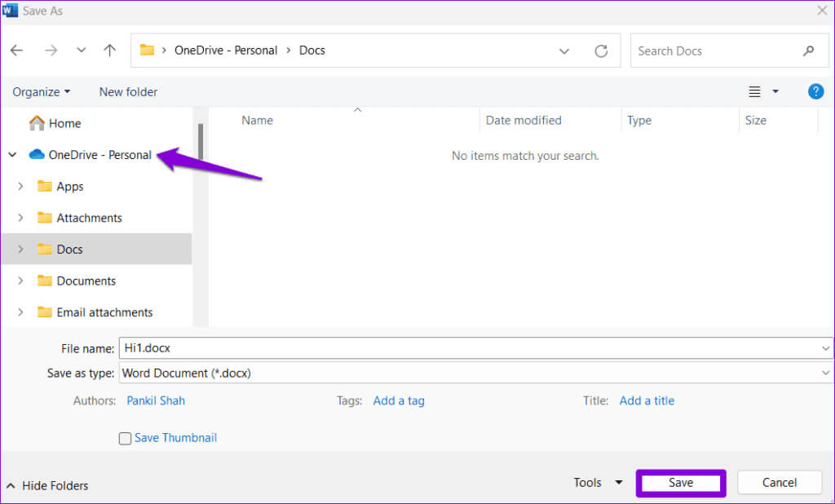Click the Up one level arrow
The width and height of the screenshot is (835, 504).
pos(110,51)
